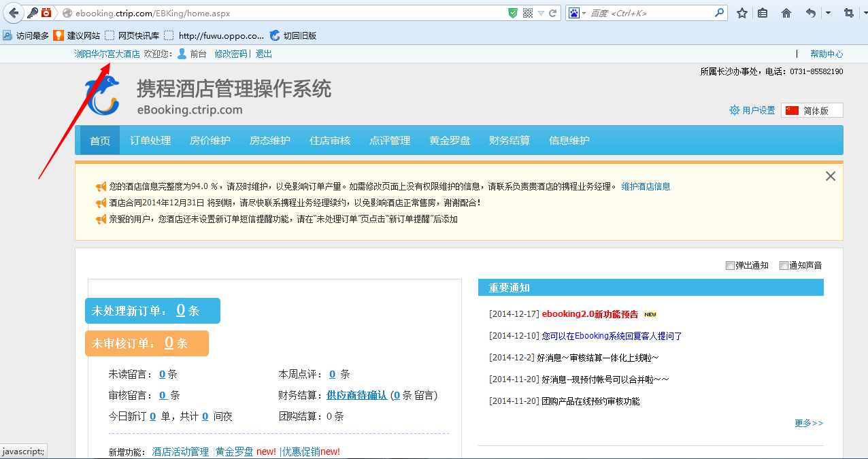Enable the 弹出通知 checkbox
The image size is (868, 459).
pyautogui.click(x=730, y=265)
